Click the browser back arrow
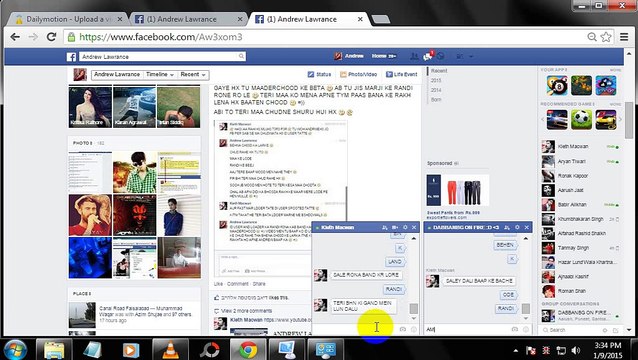Image resolution: width=638 pixels, height=360 pixels. 15,37
